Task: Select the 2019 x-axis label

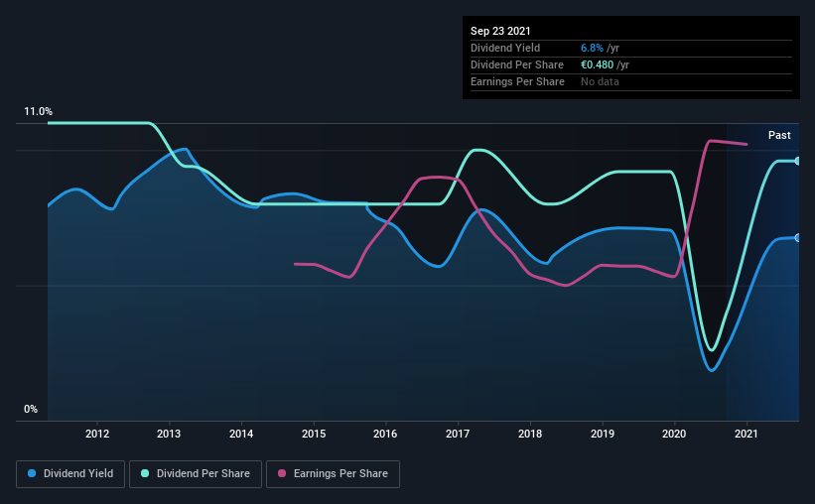Action: (x=603, y=434)
